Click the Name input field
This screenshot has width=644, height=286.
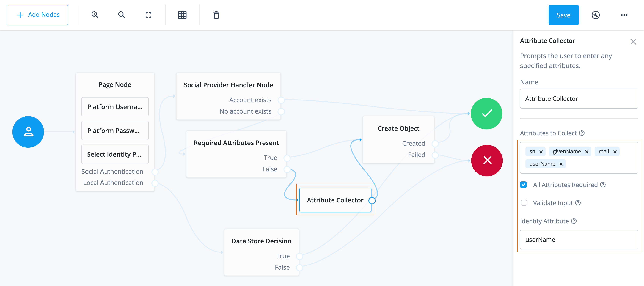pyautogui.click(x=579, y=98)
